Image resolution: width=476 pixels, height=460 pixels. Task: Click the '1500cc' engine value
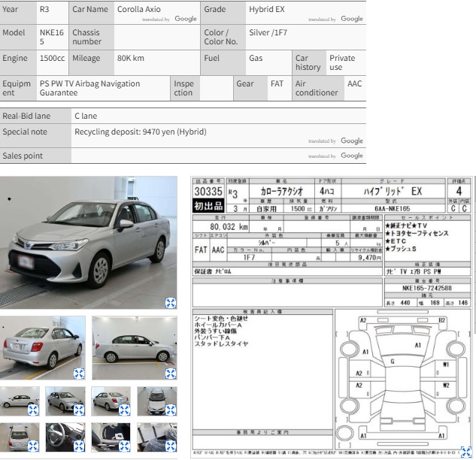[x=52, y=58]
